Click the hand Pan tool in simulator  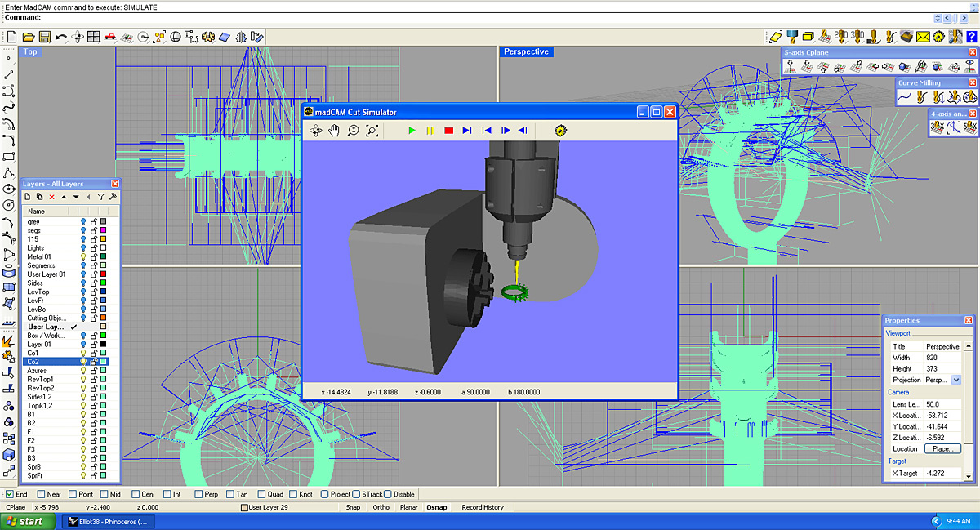(x=334, y=131)
